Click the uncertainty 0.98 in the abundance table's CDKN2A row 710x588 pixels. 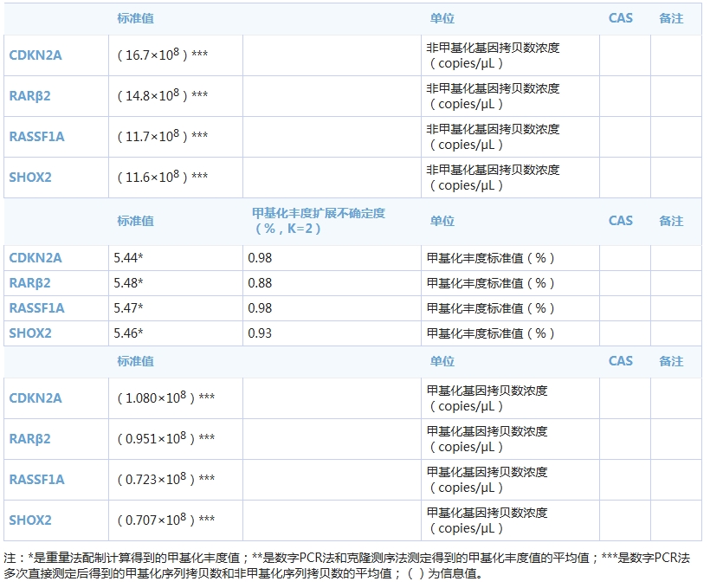tap(260, 258)
